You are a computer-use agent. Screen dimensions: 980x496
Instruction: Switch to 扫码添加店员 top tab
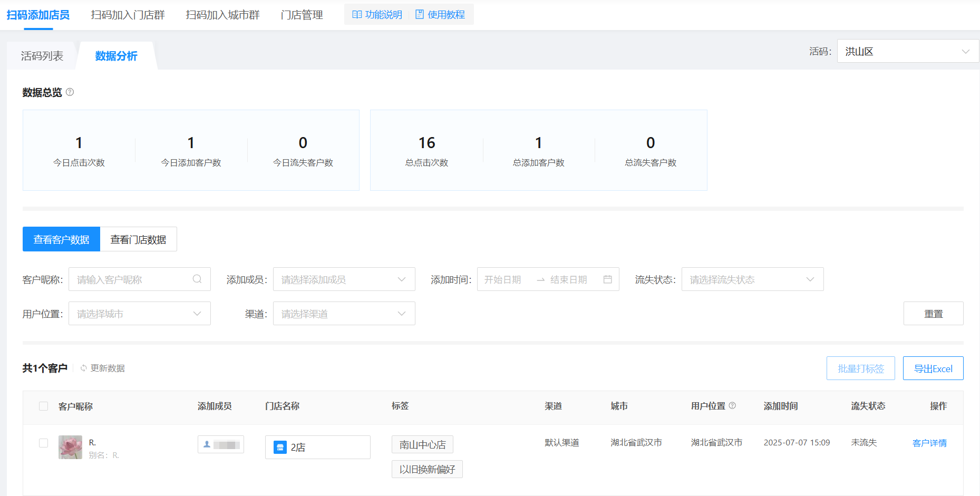[38, 15]
